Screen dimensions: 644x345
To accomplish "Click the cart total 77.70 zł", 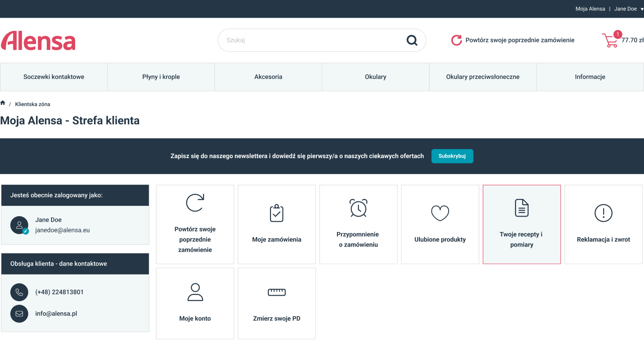I will point(632,40).
